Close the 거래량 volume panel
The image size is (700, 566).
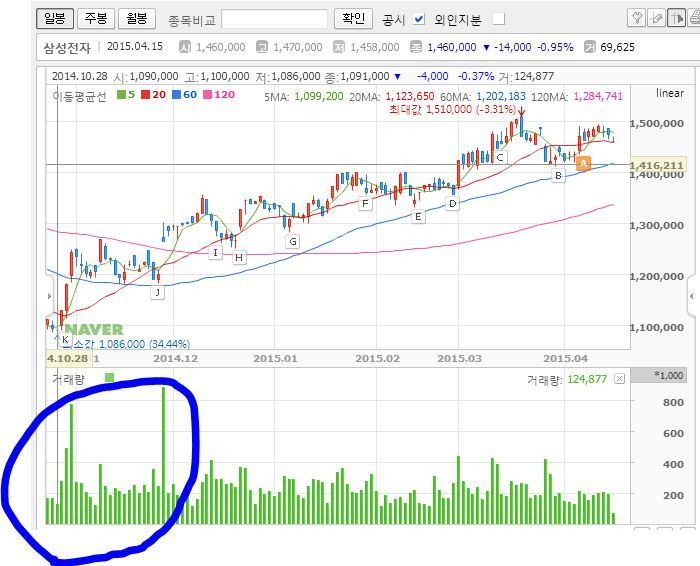[619, 379]
